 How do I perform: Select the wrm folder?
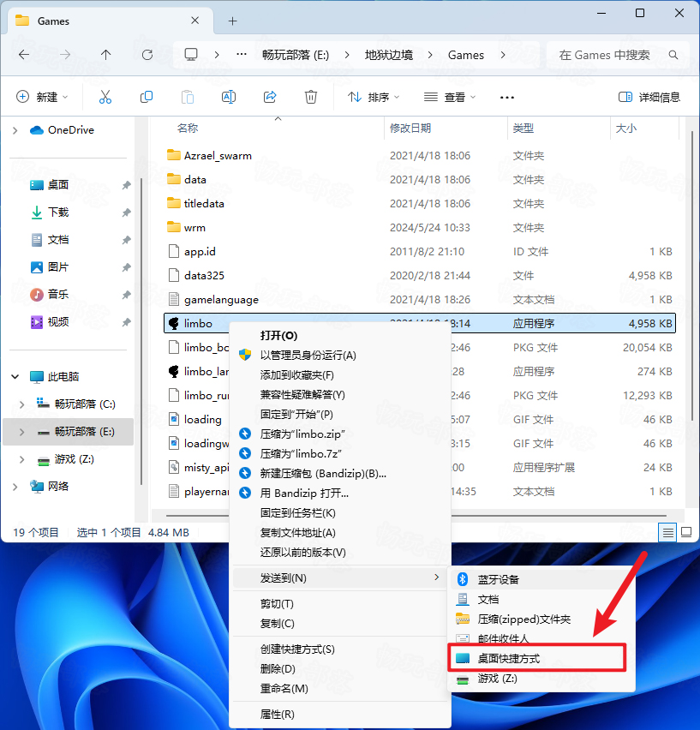click(420, 228)
